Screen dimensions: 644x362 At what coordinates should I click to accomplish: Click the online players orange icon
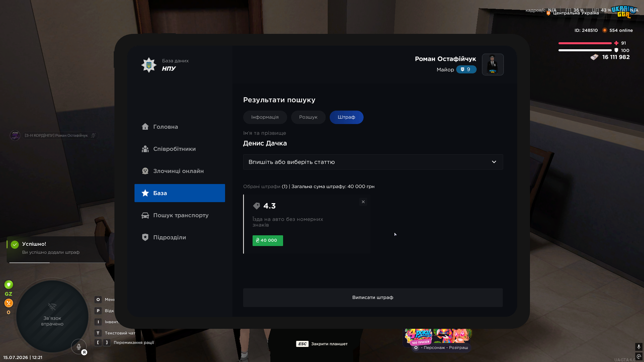coord(605,30)
